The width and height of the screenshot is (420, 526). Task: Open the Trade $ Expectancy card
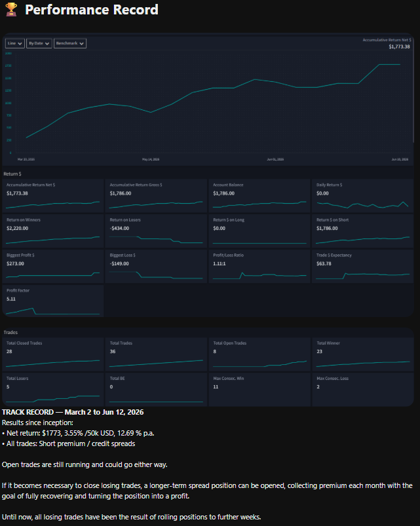point(362,267)
